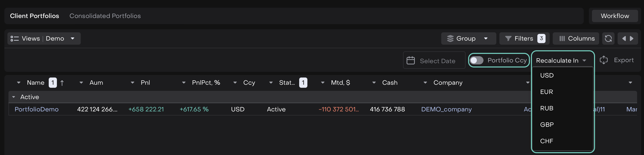Image resolution: width=644 pixels, height=155 pixels.
Task: Click the Columns bars icon
Action: coord(562,38)
